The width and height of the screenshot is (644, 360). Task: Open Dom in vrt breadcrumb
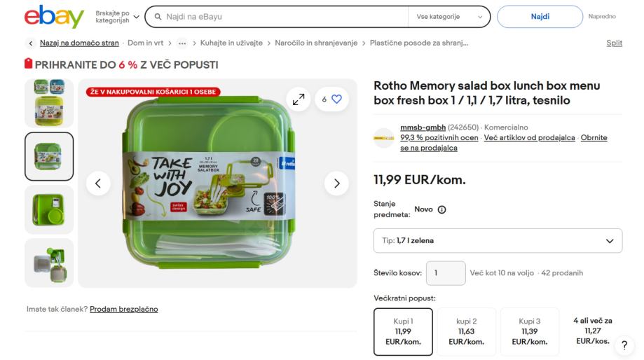pos(145,43)
